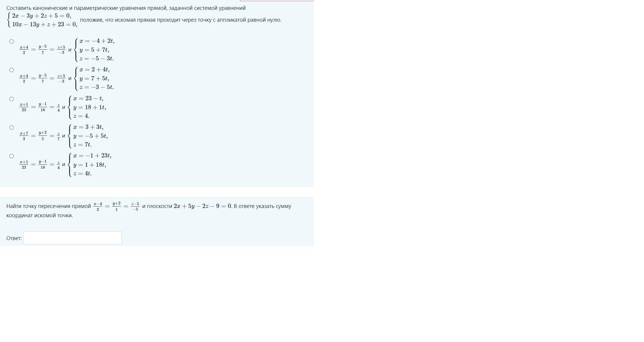
Task: Click the Ответ answer input field
Action: [72, 238]
